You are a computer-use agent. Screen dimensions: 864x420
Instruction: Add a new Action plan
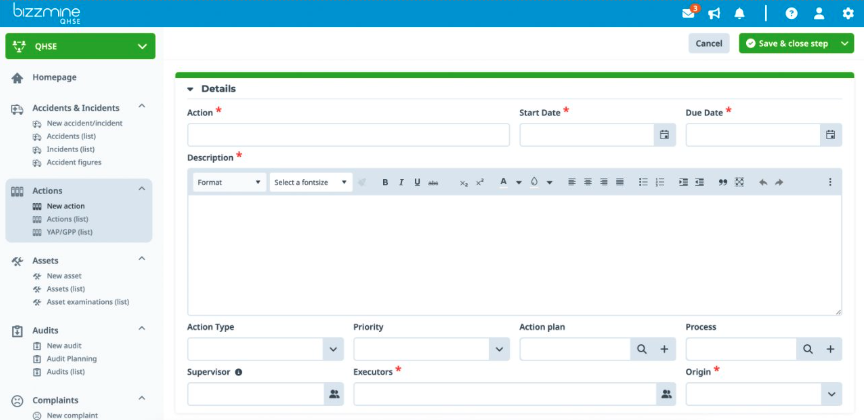pyautogui.click(x=665, y=349)
